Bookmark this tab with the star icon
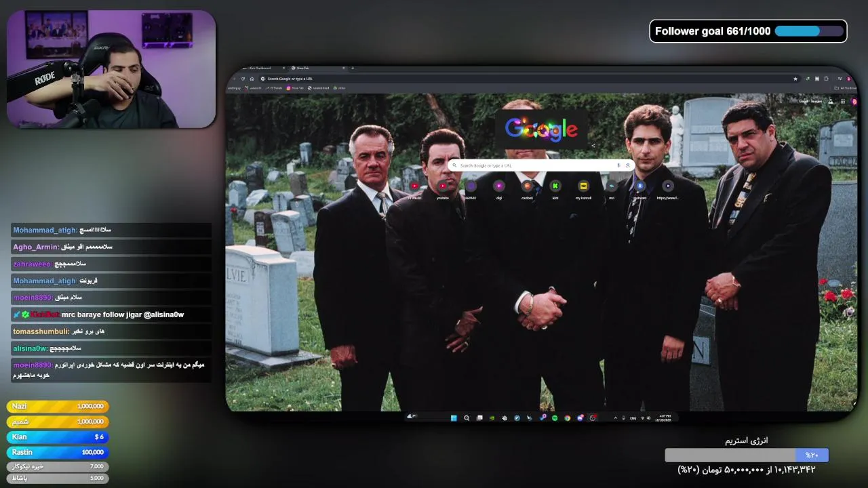The height and width of the screenshot is (488, 868). [x=795, y=79]
